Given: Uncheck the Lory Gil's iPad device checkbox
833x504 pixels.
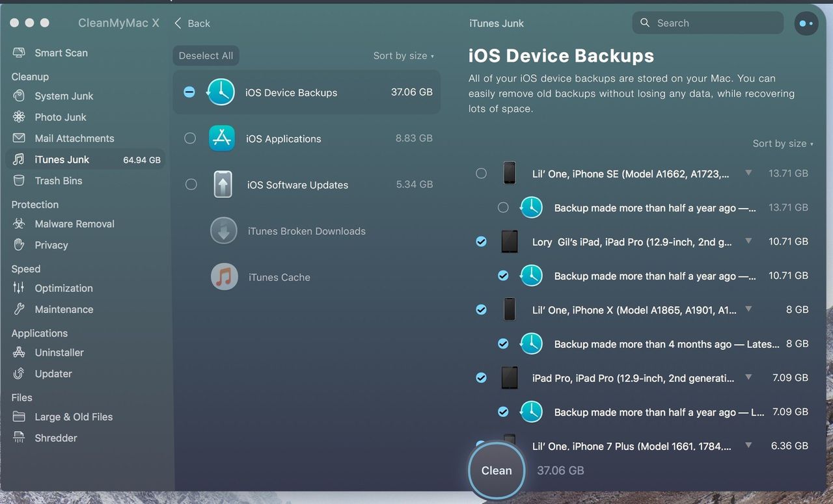Looking at the screenshot, I should coord(481,241).
